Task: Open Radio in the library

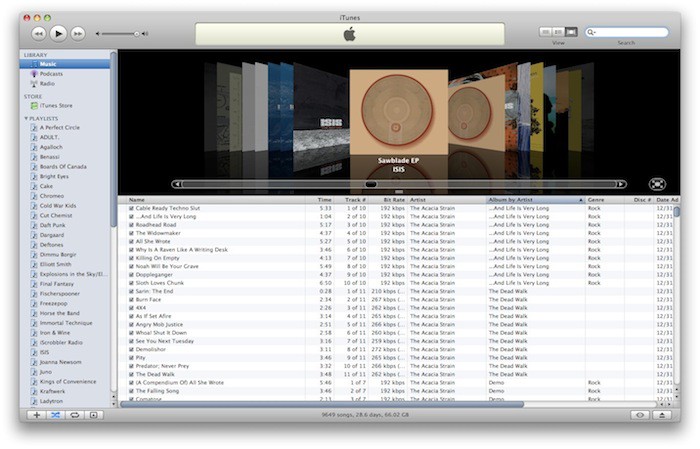Action: (x=47, y=83)
